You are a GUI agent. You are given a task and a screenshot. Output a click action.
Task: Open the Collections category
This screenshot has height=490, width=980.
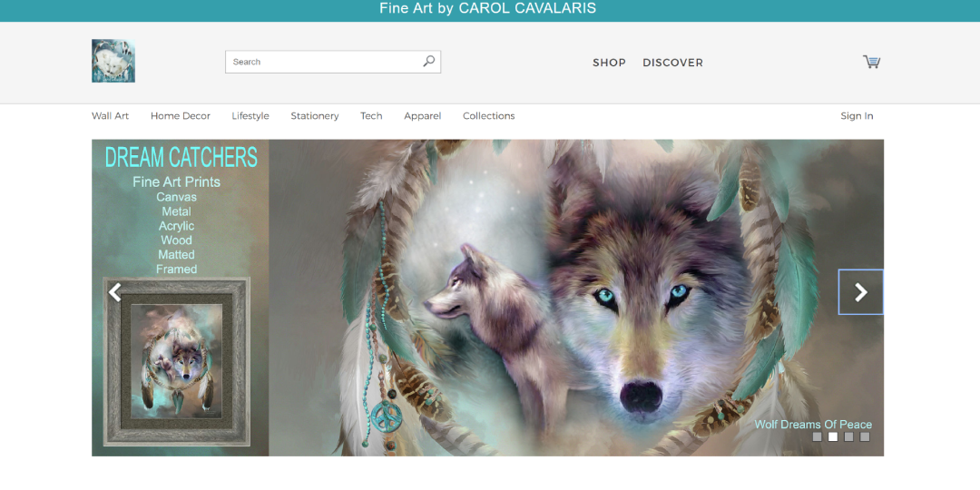pos(489,115)
